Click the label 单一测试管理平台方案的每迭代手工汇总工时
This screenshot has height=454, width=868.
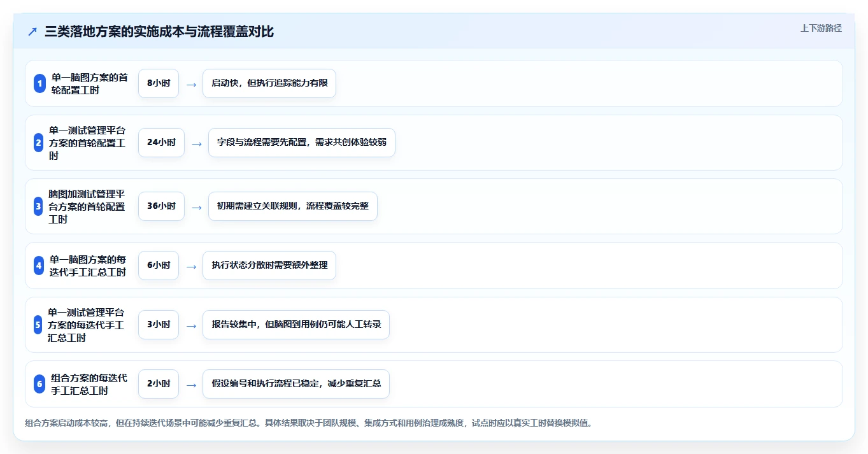point(87,325)
